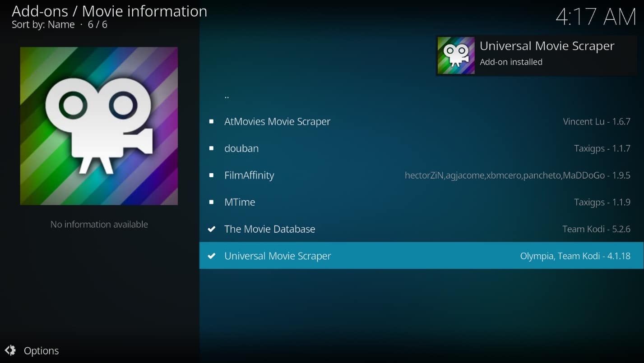
Task: Click the checkmark next to The Movie Database
Action: pyautogui.click(x=211, y=229)
